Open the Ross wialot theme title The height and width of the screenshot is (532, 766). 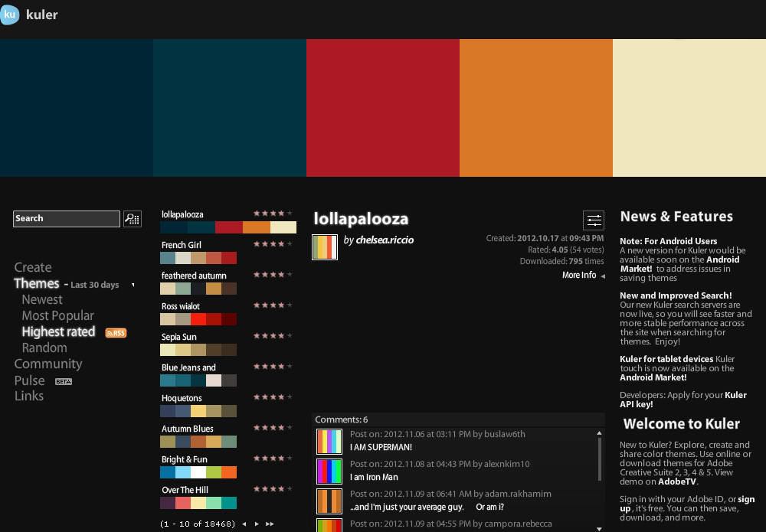click(x=181, y=306)
